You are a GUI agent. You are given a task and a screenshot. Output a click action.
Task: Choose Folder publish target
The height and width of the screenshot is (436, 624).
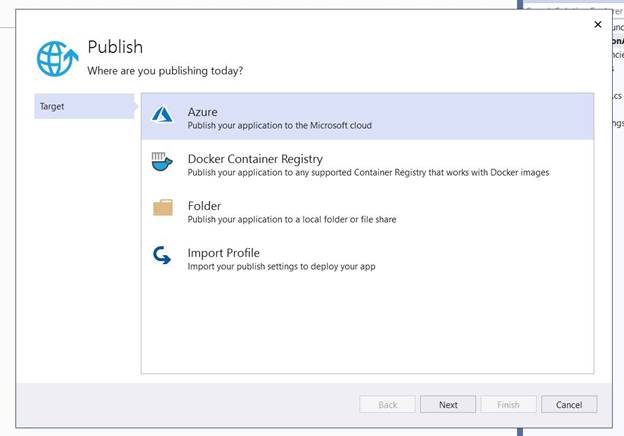click(x=367, y=211)
